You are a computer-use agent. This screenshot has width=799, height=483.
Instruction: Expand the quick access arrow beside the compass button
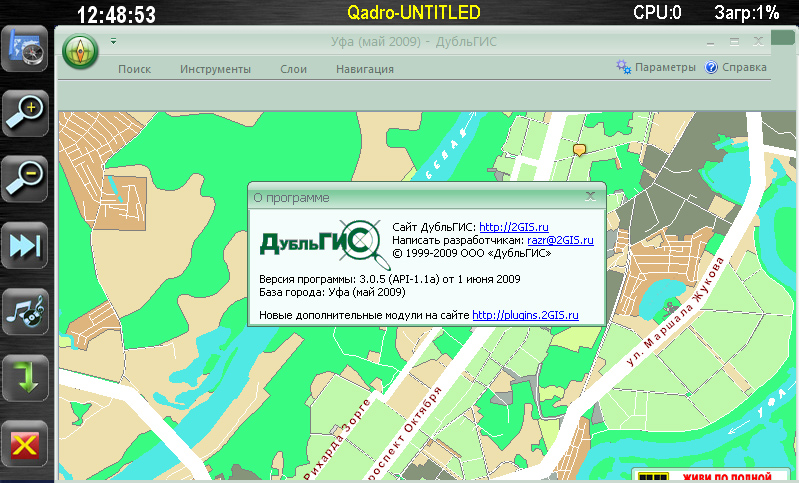[113, 41]
